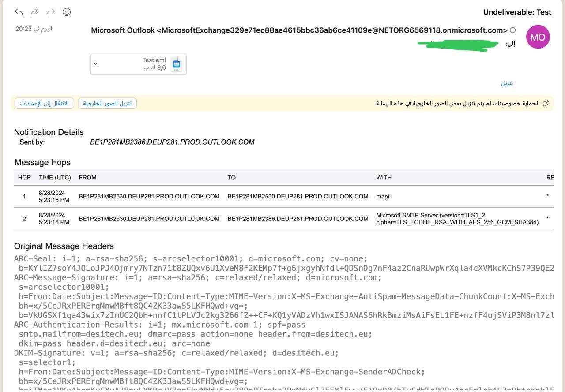
Task: Click the smtp.mailfrom=desitech.eu line
Action: click(196, 334)
